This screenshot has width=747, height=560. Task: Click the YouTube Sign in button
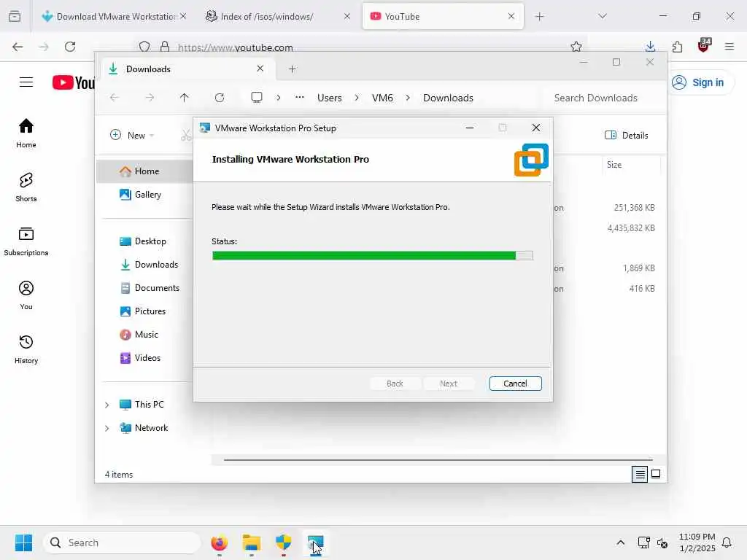pos(699,82)
